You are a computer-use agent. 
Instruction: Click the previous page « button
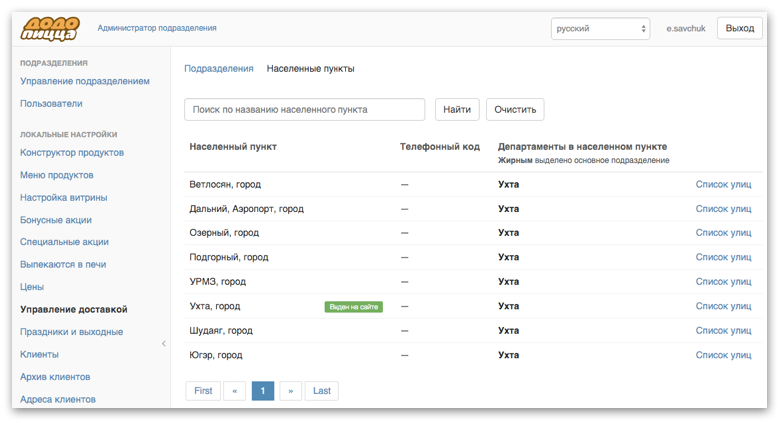point(235,391)
